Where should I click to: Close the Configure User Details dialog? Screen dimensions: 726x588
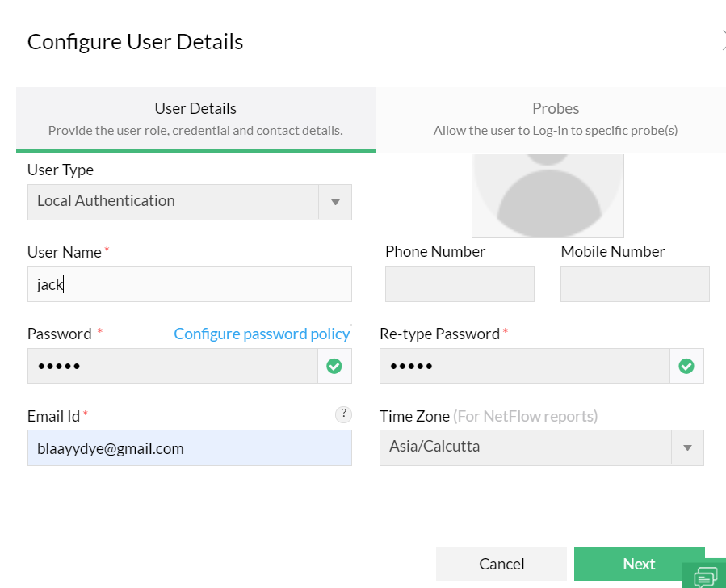(723, 40)
